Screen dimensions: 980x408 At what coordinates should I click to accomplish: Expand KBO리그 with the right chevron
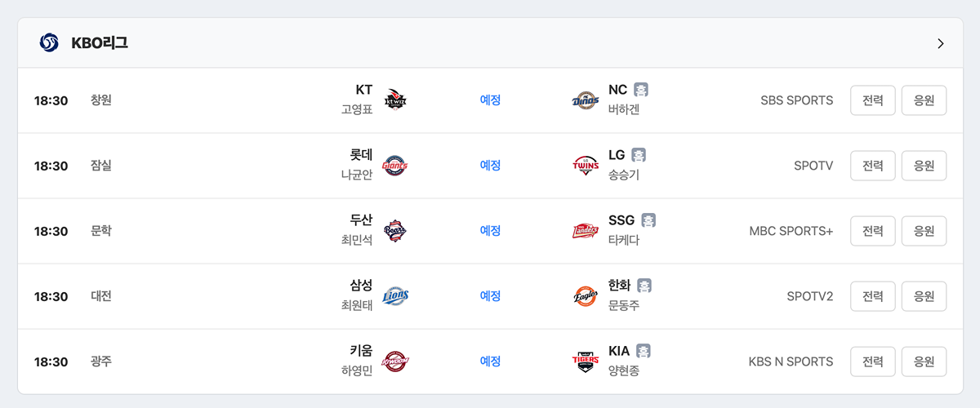(x=940, y=43)
